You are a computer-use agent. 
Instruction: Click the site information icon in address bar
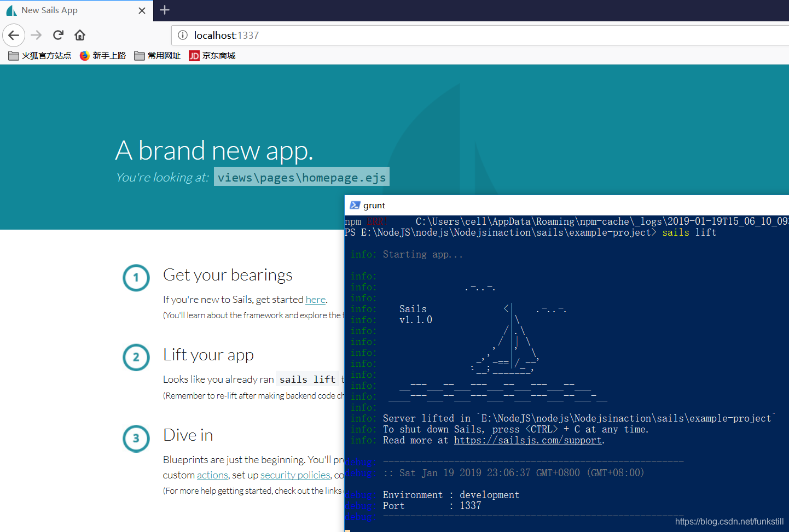point(183,36)
